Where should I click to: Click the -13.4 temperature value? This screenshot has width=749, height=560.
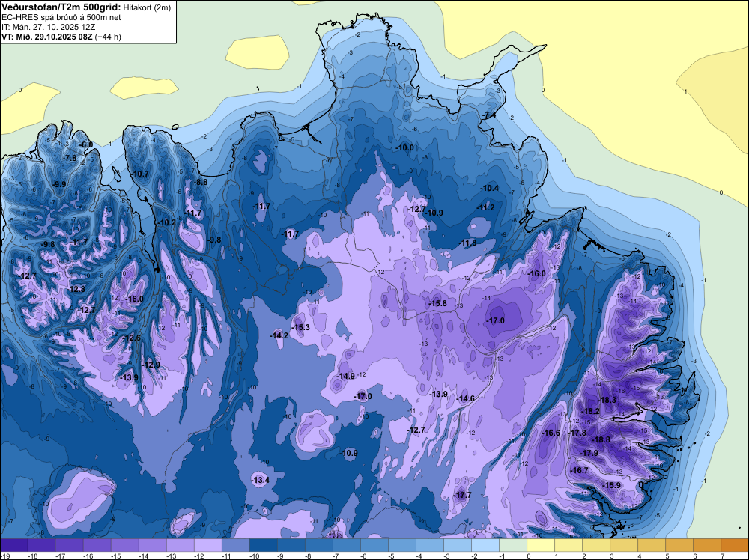point(261,481)
